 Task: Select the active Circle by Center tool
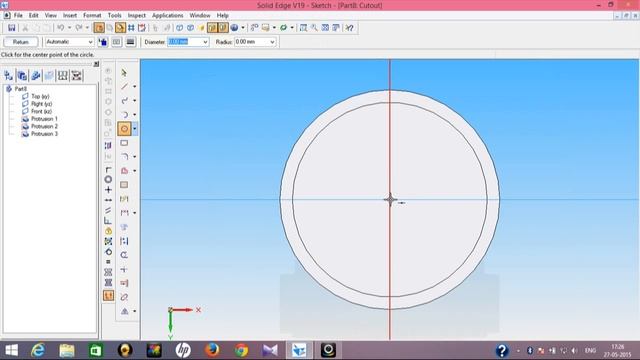(124, 129)
